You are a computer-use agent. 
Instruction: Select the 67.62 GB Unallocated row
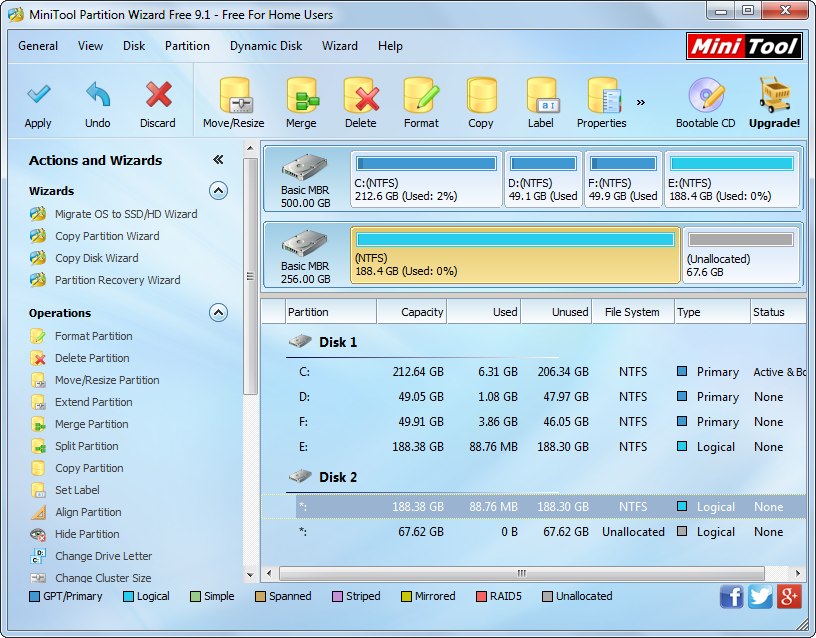(x=533, y=532)
